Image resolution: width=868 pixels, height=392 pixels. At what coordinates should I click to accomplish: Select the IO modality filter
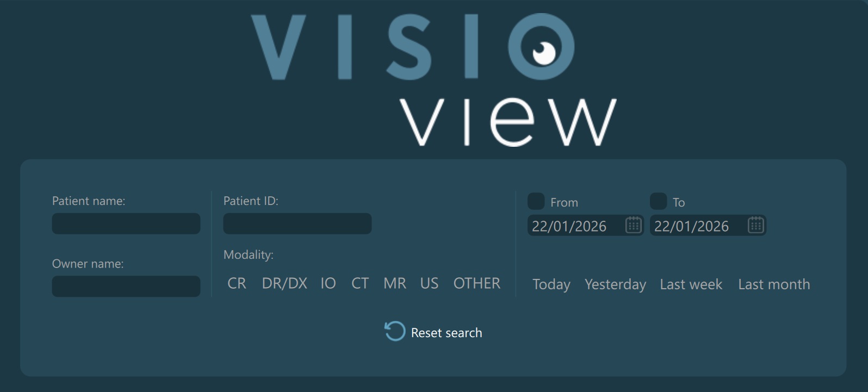coord(328,283)
